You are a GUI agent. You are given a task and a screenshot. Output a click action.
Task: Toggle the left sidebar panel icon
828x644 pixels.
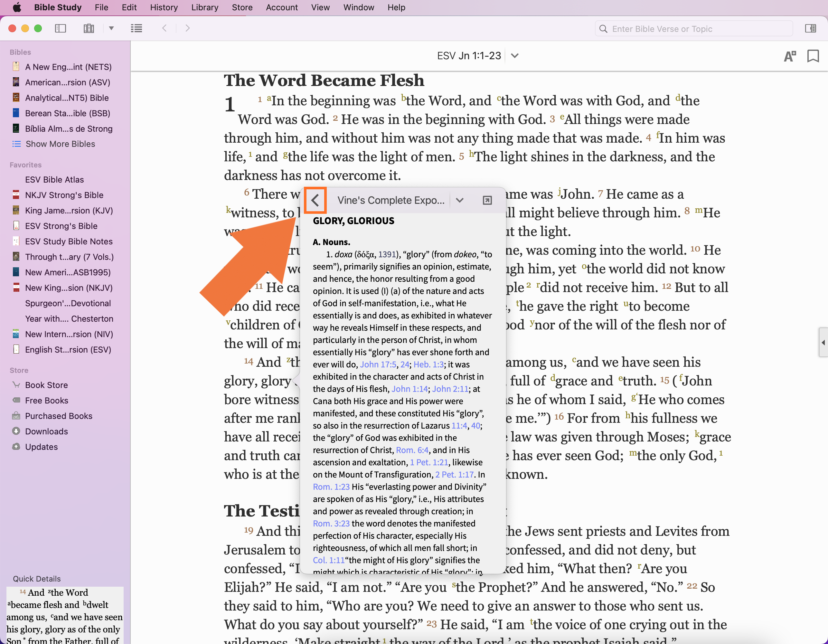click(61, 28)
